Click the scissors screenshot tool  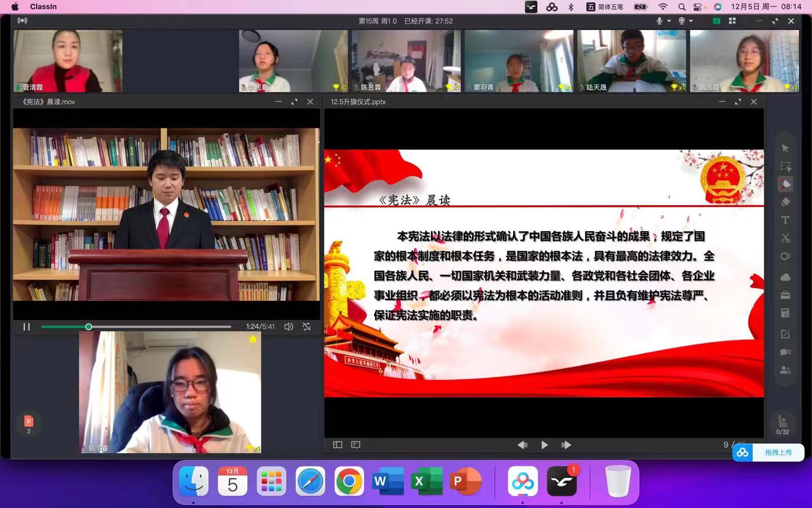click(785, 238)
